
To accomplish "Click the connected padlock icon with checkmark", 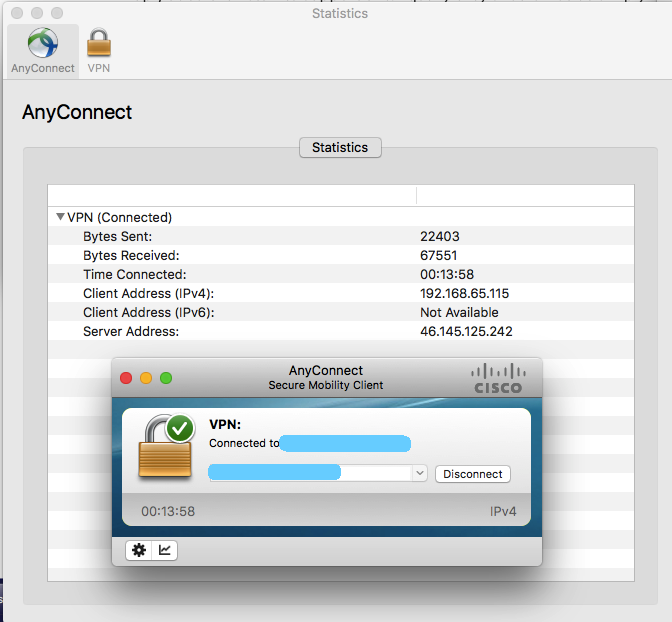I will [166, 446].
